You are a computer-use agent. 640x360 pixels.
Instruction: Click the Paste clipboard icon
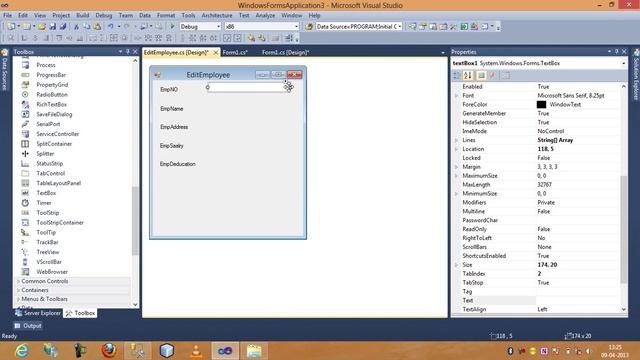point(97,27)
